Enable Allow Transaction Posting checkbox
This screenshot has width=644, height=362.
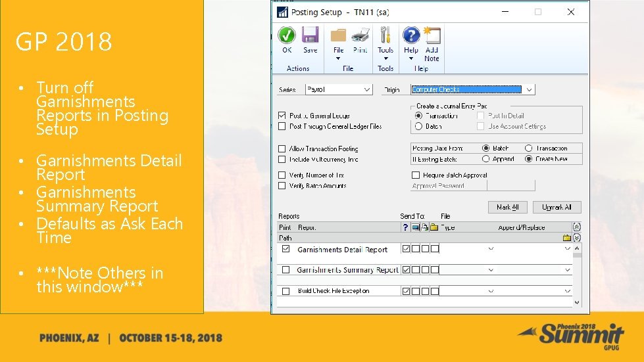coord(282,148)
